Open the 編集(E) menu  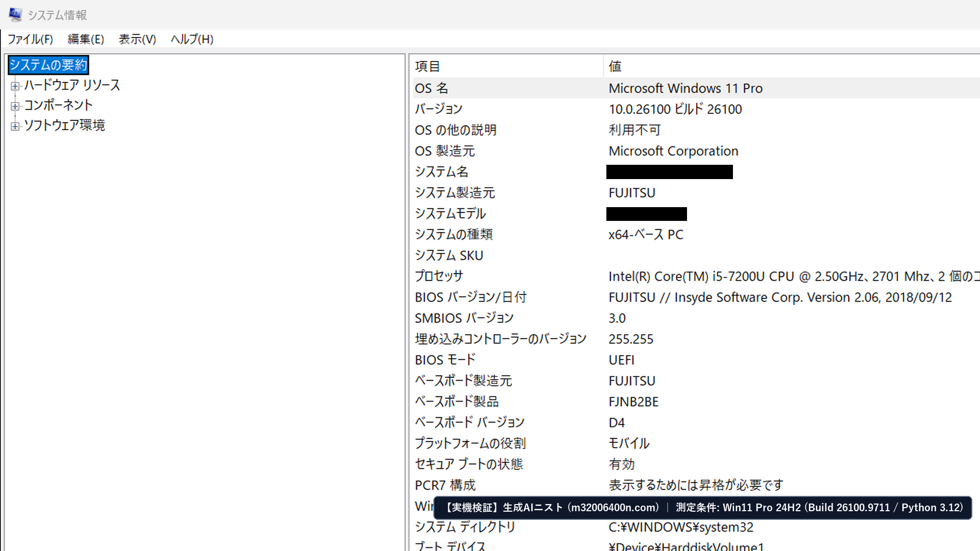[x=86, y=39]
